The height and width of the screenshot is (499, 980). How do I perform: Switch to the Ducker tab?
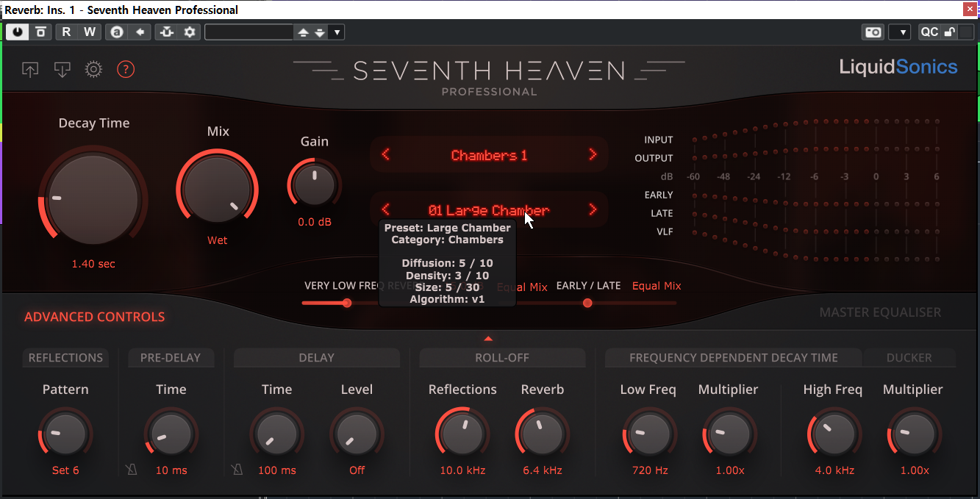tap(909, 358)
